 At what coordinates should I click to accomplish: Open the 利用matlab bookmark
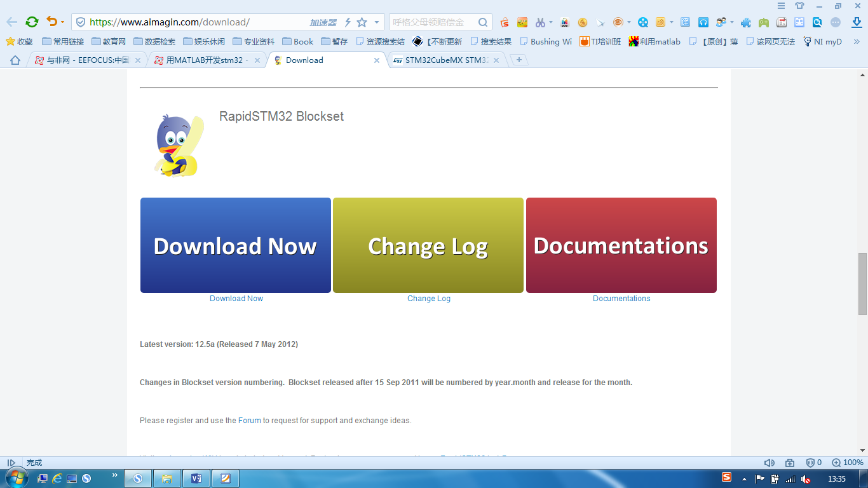tap(654, 41)
